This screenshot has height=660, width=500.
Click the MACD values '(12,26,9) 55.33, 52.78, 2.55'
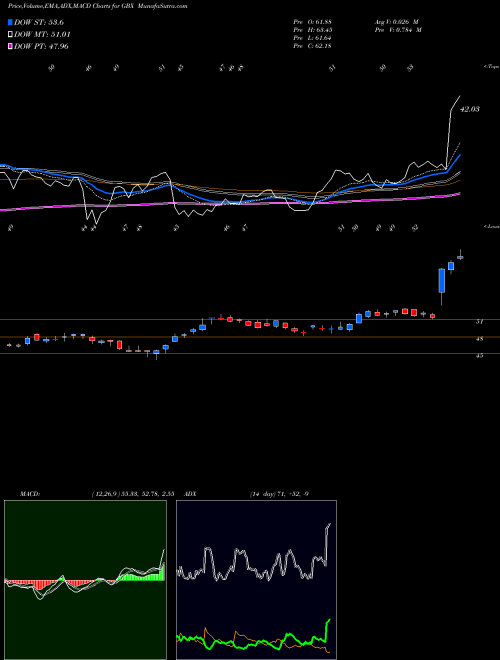[x=133, y=494]
